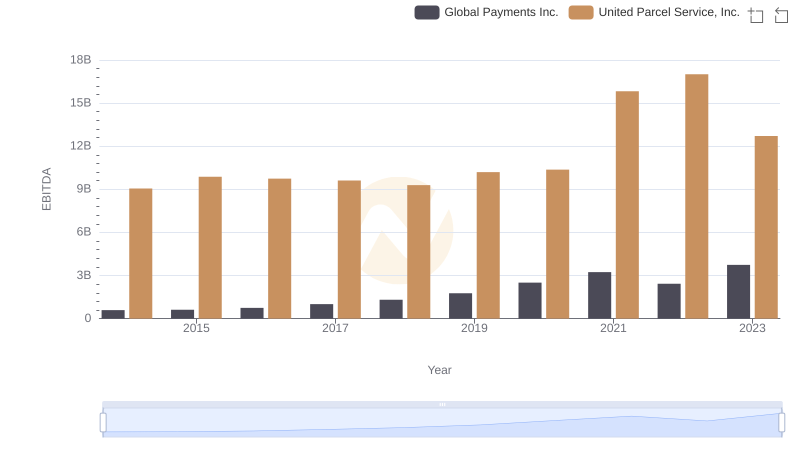Click the United Parcel Service tan legend swatch
The image size is (800, 461).
click(581, 12)
